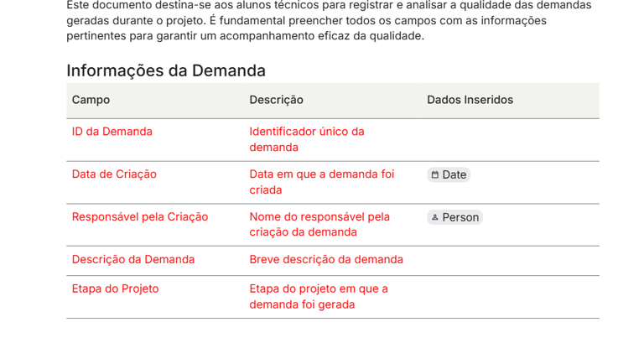
Task: Click the calendar icon in the Date chip
Action: (435, 174)
